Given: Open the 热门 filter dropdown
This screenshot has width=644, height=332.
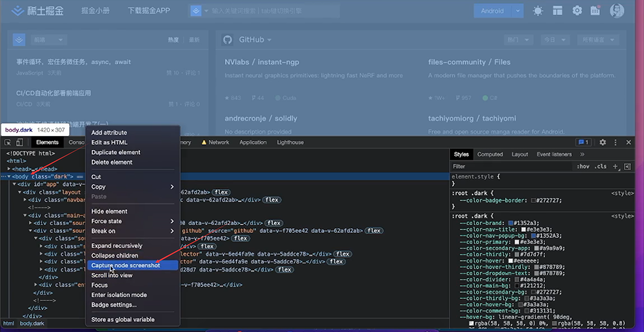Looking at the screenshot, I should point(518,40).
